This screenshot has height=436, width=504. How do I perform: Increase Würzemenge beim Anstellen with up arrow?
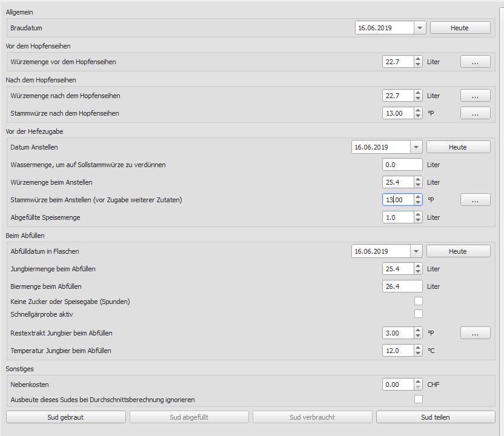pos(418,179)
